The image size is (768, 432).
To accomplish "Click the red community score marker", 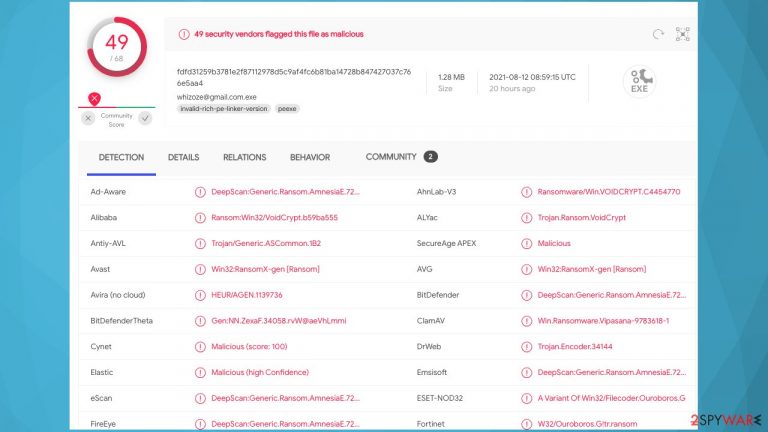I will point(95,99).
